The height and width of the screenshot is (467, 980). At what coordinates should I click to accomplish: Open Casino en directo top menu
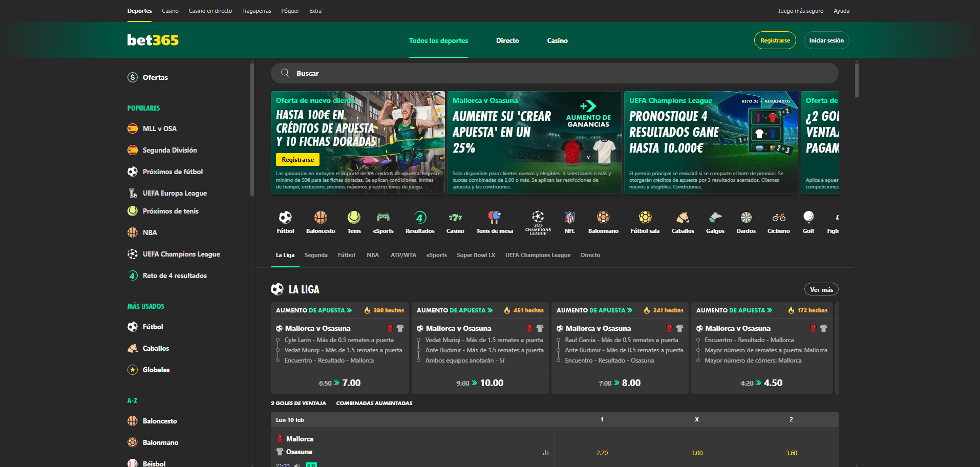pos(210,11)
